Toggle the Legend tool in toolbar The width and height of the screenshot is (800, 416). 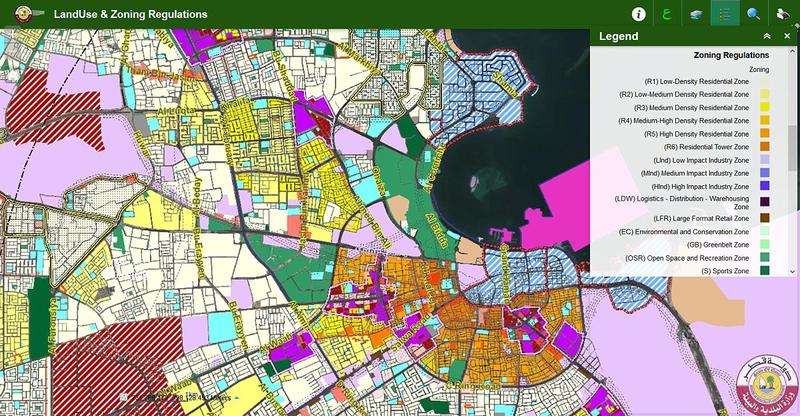tap(724, 15)
